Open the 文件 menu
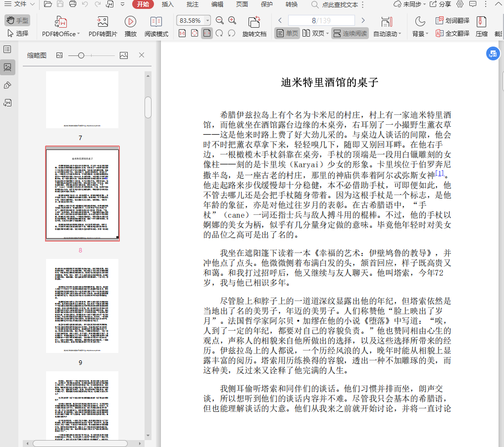Viewport: 504px width, 447px height. (19, 4)
